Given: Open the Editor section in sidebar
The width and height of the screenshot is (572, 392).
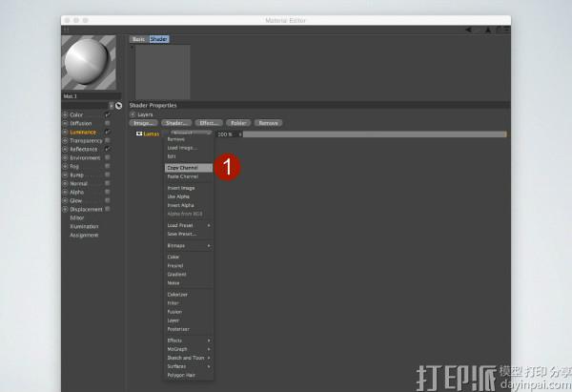Looking at the screenshot, I should [x=77, y=217].
